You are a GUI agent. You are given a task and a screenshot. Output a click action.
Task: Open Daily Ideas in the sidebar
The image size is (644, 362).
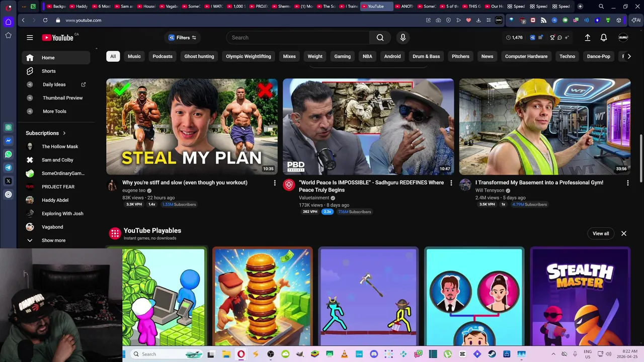[56, 84]
